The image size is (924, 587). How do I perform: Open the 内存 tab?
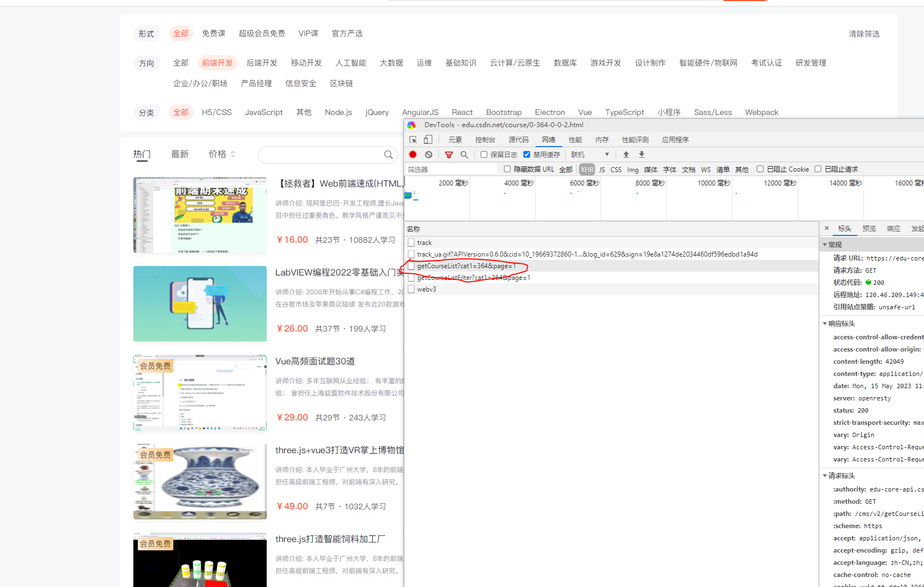[602, 140]
